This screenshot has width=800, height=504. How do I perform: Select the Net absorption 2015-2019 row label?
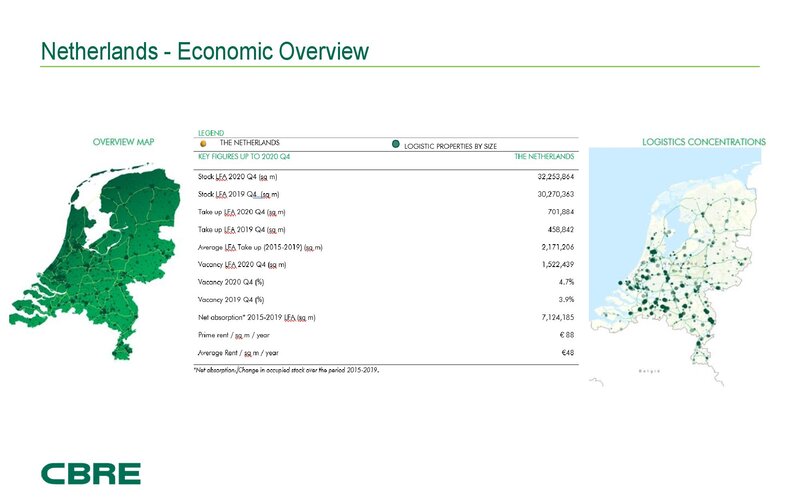click(257, 317)
